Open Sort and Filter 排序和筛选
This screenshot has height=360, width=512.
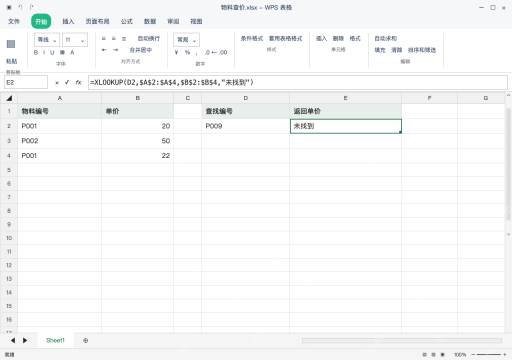coord(422,50)
